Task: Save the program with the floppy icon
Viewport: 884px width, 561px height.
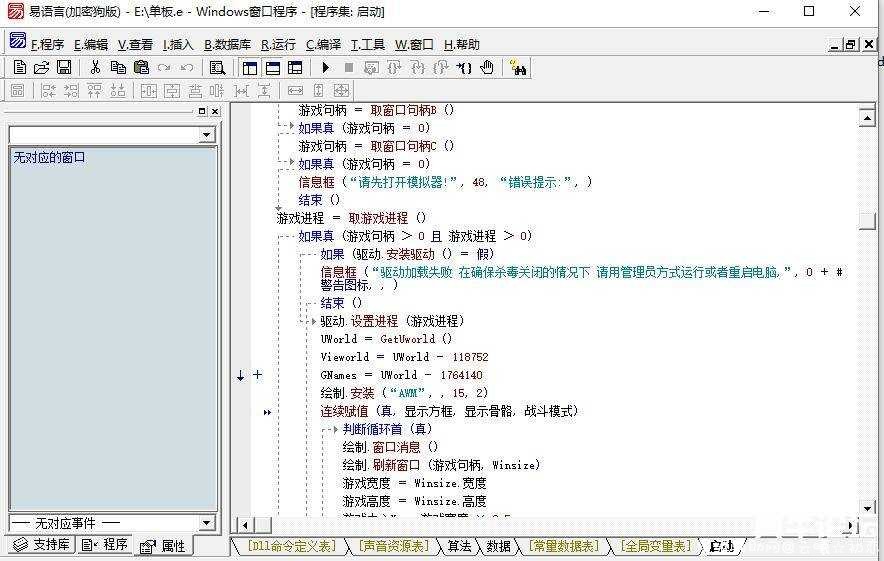Action: (64, 68)
